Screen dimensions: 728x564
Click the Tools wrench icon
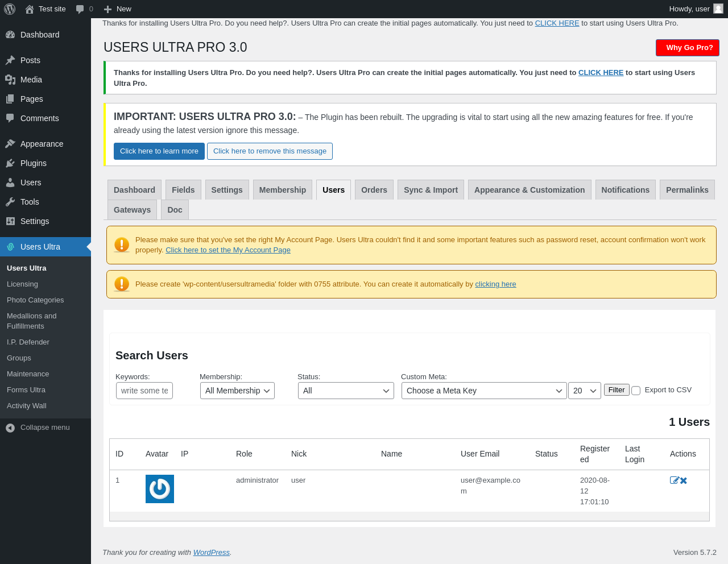pos(10,202)
